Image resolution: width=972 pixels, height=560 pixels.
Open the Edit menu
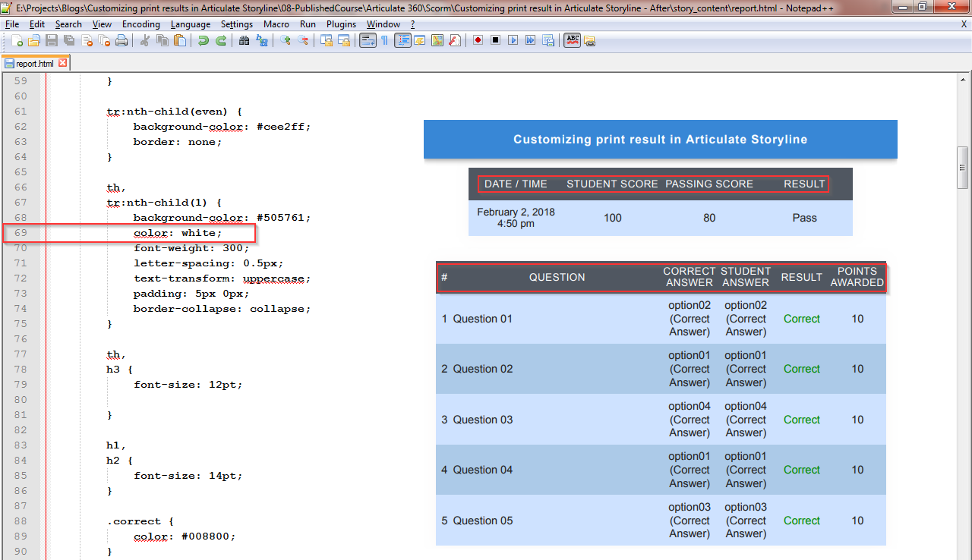37,24
